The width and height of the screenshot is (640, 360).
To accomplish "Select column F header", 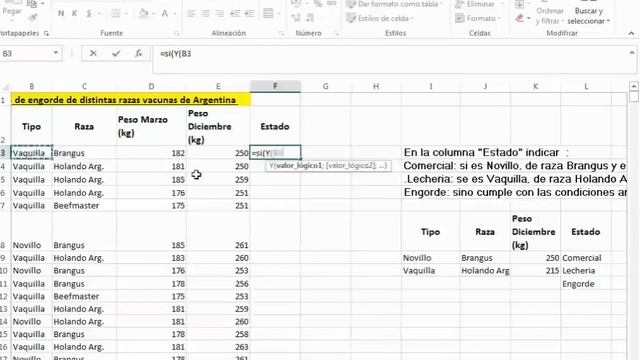I will pyautogui.click(x=275, y=86).
